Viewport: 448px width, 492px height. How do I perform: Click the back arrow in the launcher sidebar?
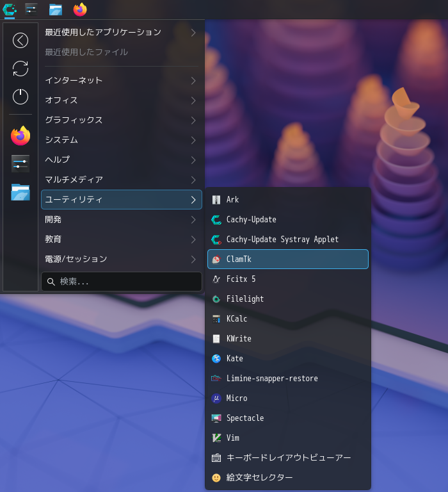tap(20, 40)
